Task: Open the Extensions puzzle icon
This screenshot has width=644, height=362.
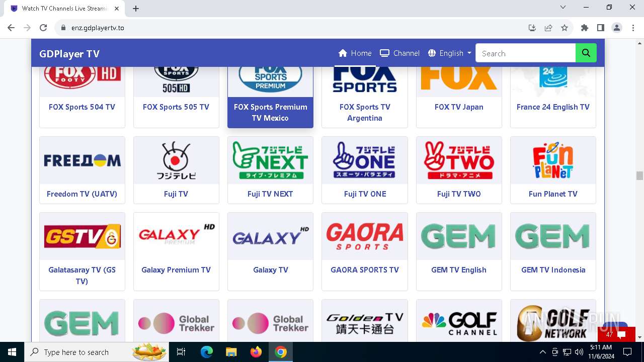Action: 585,28
